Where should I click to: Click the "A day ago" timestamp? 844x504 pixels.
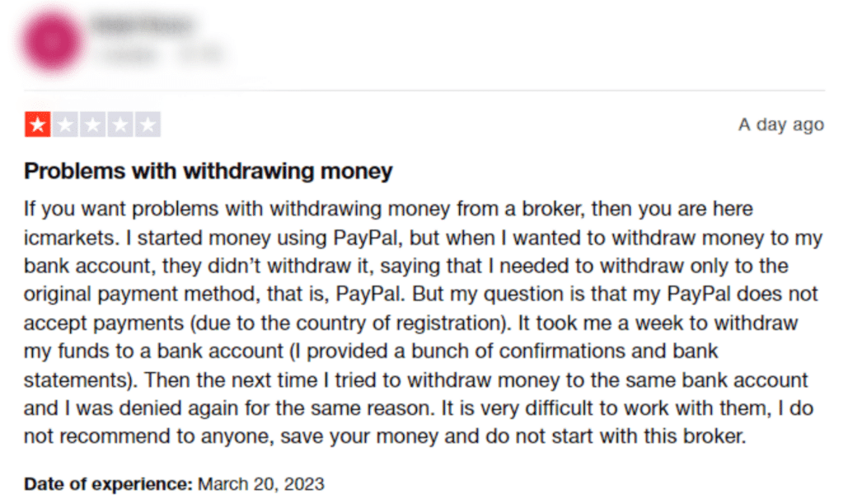click(x=781, y=125)
